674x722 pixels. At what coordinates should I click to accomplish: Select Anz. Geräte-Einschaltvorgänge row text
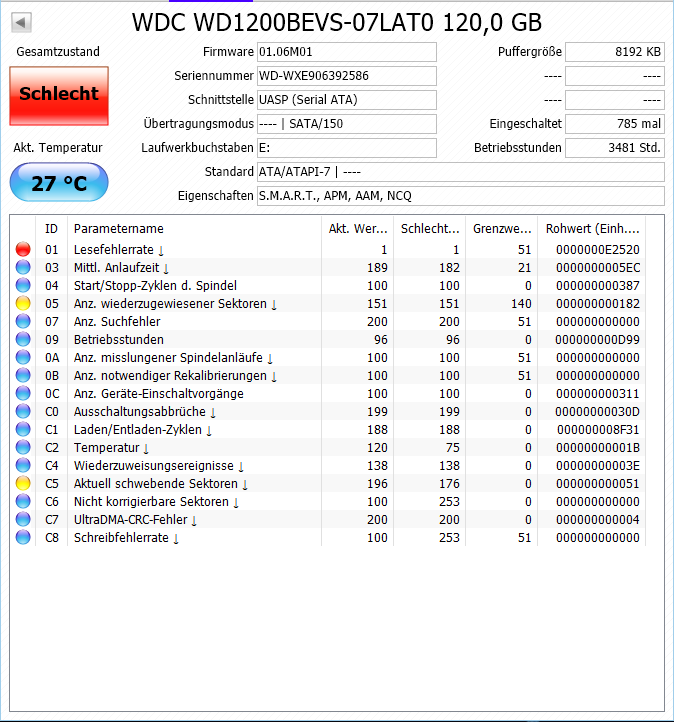pyautogui.click(x=159, y=393)
